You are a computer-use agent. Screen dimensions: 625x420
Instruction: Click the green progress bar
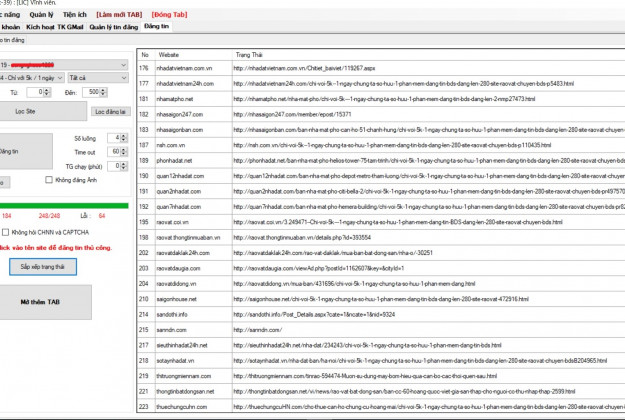[64, 206]
